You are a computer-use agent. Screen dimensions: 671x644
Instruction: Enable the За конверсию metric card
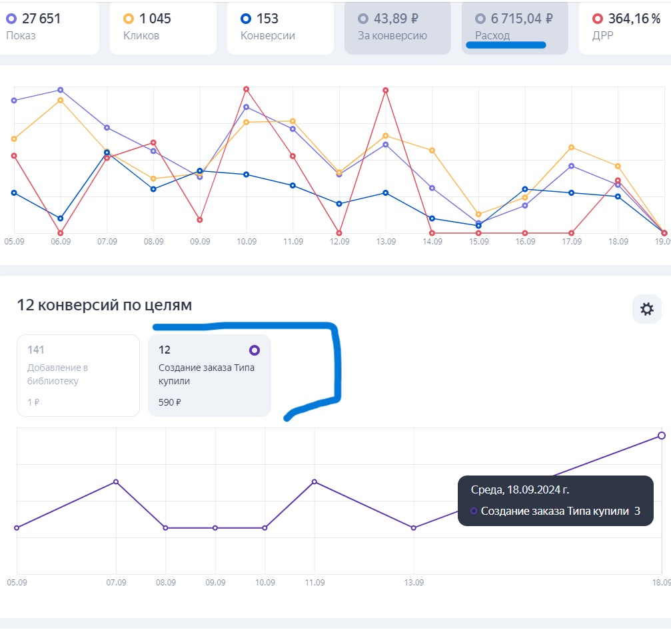[x=397, y=27]
